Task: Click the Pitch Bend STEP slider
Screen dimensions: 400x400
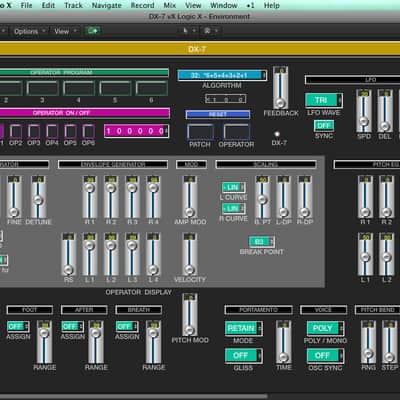Action: (389, 342)
